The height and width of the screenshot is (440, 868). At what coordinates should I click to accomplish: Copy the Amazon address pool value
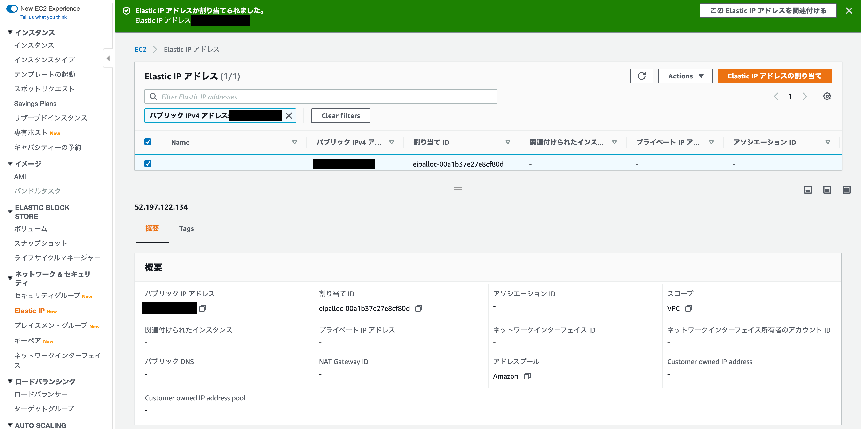(527, 376)
